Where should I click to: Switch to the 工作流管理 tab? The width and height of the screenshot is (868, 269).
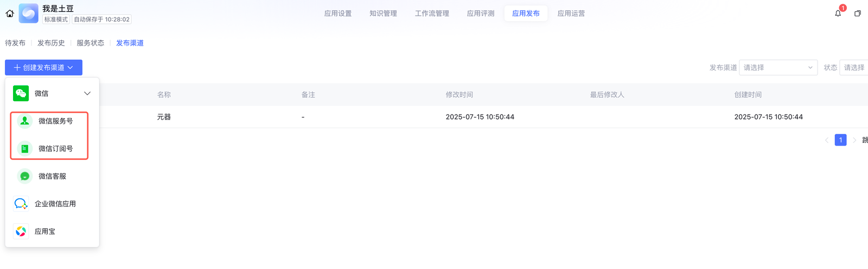(x=432, y=14)
